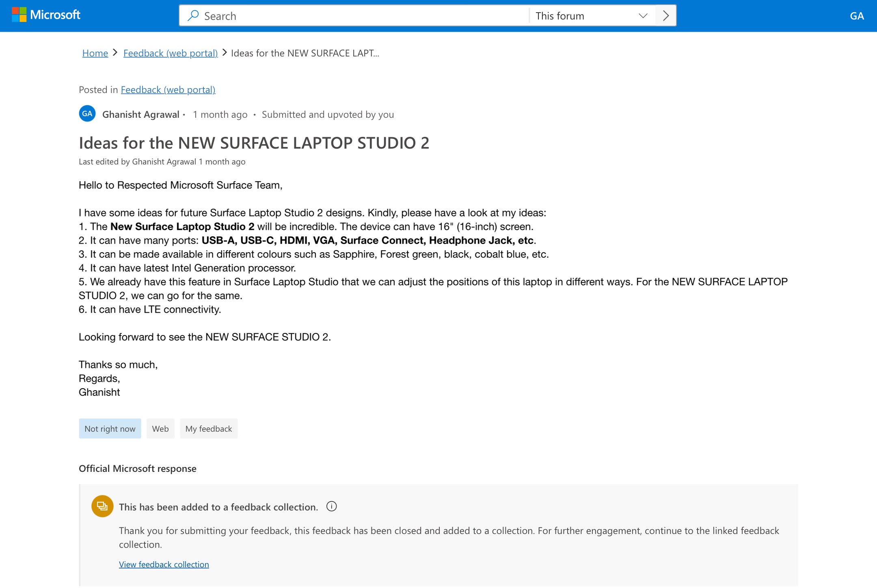Click the post title heading
Image resolution: width=877 pixels, height=588 pixels.
[x=254, y=143]
